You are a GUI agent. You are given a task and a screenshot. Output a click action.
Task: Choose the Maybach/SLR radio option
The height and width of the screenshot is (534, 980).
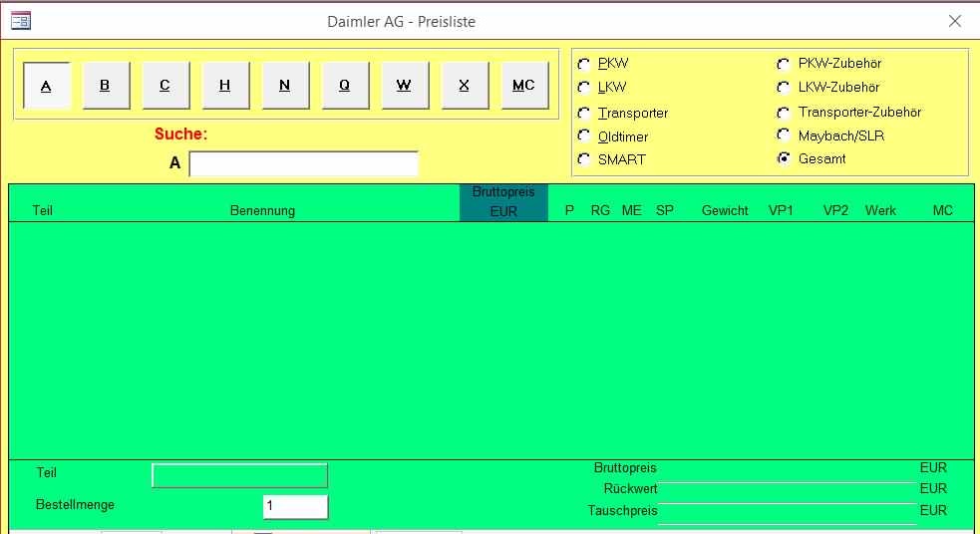(x=784, y=135)
